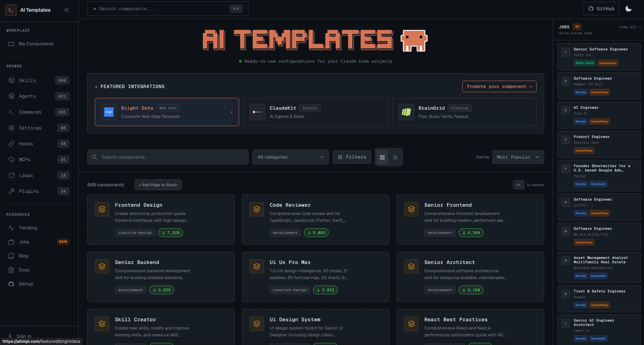
Task: Click the Sign In user icon
Action: [x=10, y=336]
